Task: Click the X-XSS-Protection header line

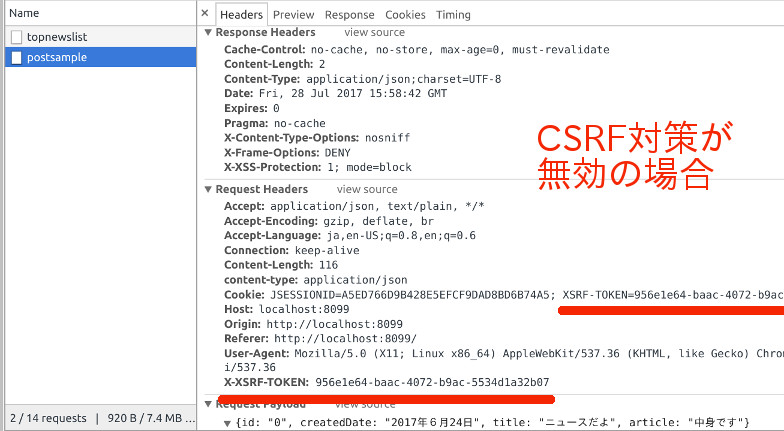Action: click(318, 167)
